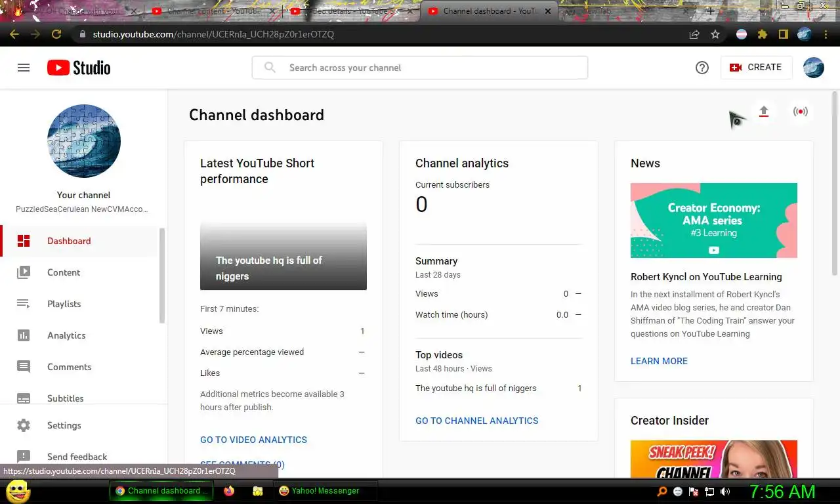Click the Watch time (hours) row
840x504 pixels.
click(x=499, y=315)
